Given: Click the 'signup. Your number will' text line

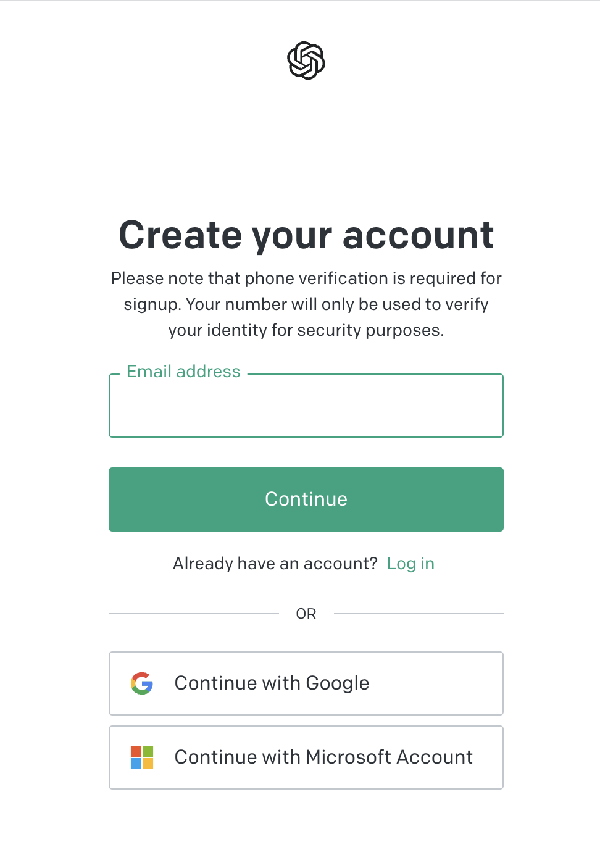Looking at the screenshot, I should (x=306, y=304).
